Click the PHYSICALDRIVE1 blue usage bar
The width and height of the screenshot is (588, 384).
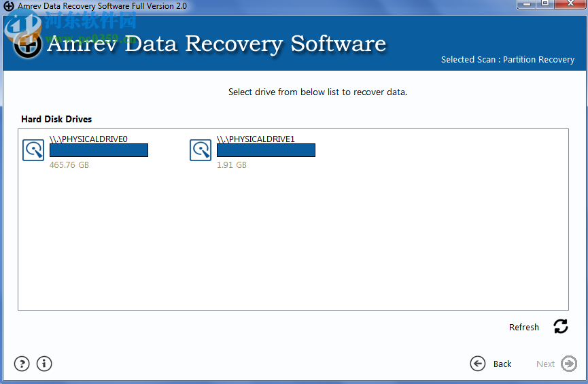pyautogui.click(x=266, y=150)
